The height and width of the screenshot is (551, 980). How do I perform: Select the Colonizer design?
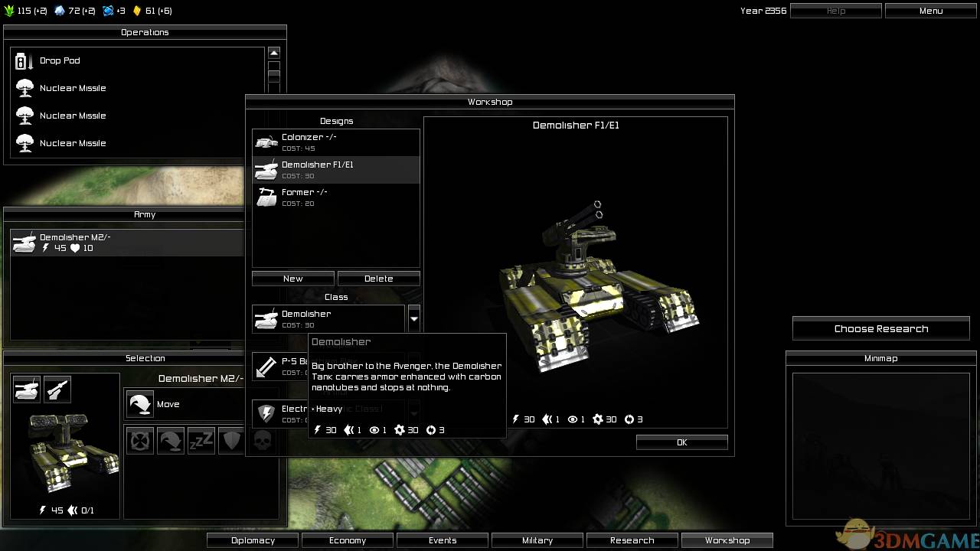coord(335,142)
